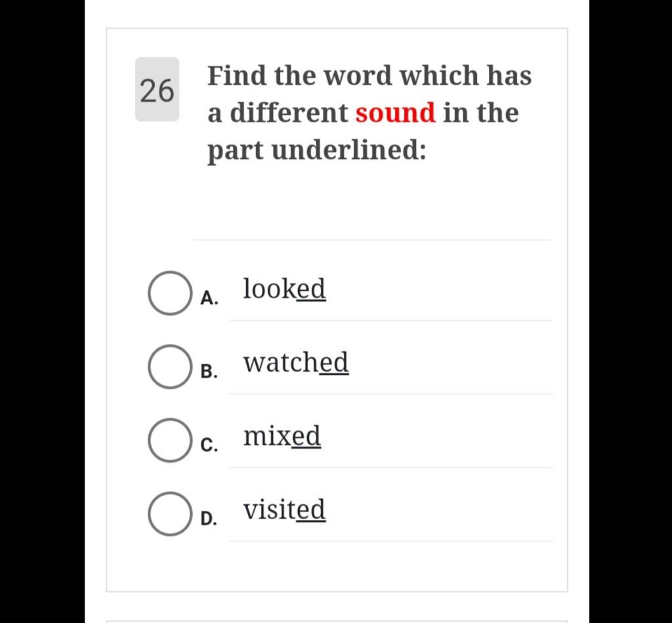This screenshot has width=672, height=623.
Task: Click the red word "sound"
Action: pos(395,113)
